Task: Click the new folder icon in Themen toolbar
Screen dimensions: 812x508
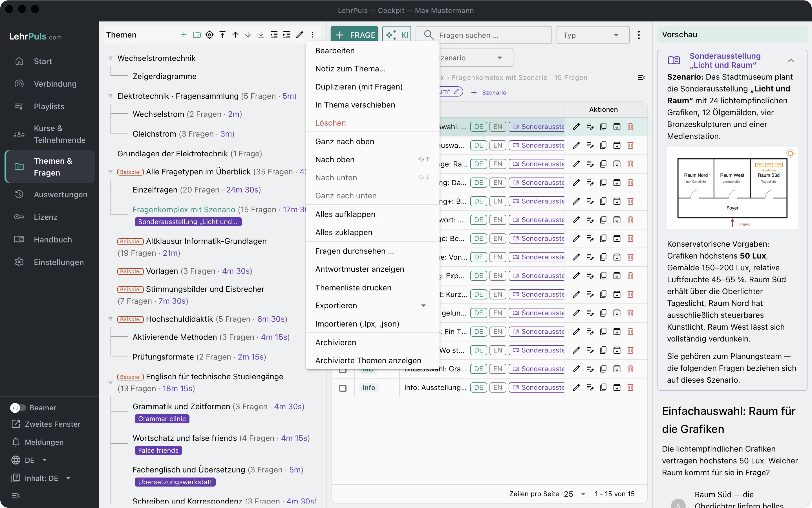Action: tap(197, 35)
